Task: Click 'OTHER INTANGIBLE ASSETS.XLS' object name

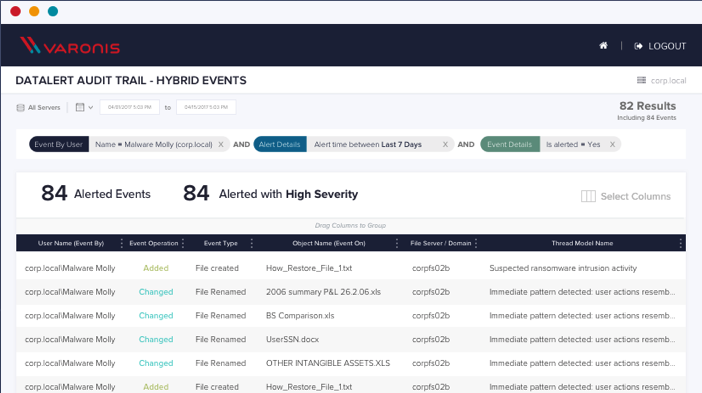Action: (328, 363)
